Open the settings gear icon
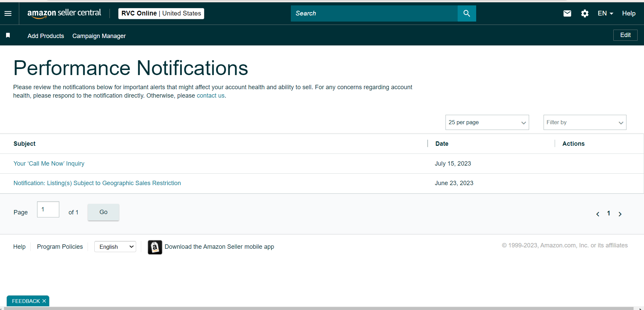Screen dimensions: 644x310 [x=585, y=13]
